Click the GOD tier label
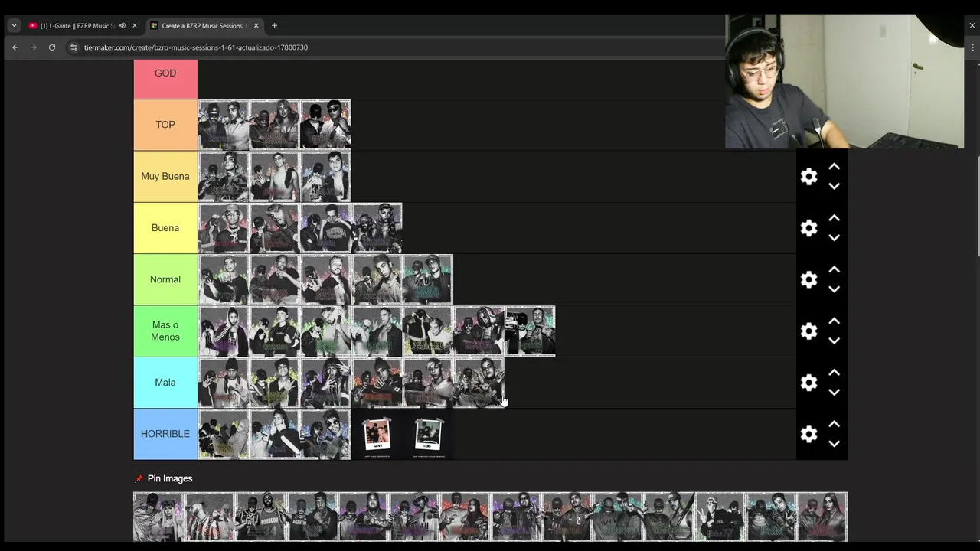This screenshot has height=551, width=980. 165,73
